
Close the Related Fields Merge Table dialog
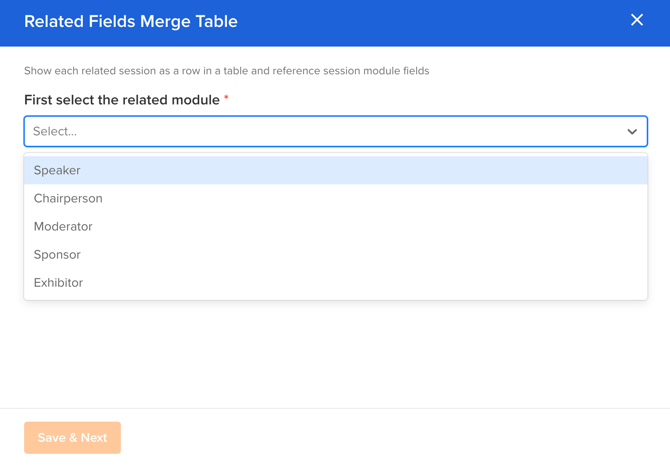click(637, 20)
